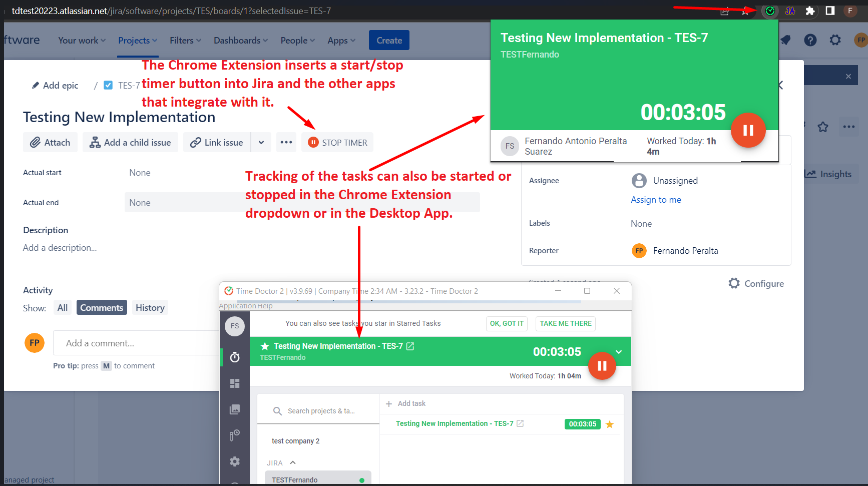Open Your work menu

click(82, 41)
